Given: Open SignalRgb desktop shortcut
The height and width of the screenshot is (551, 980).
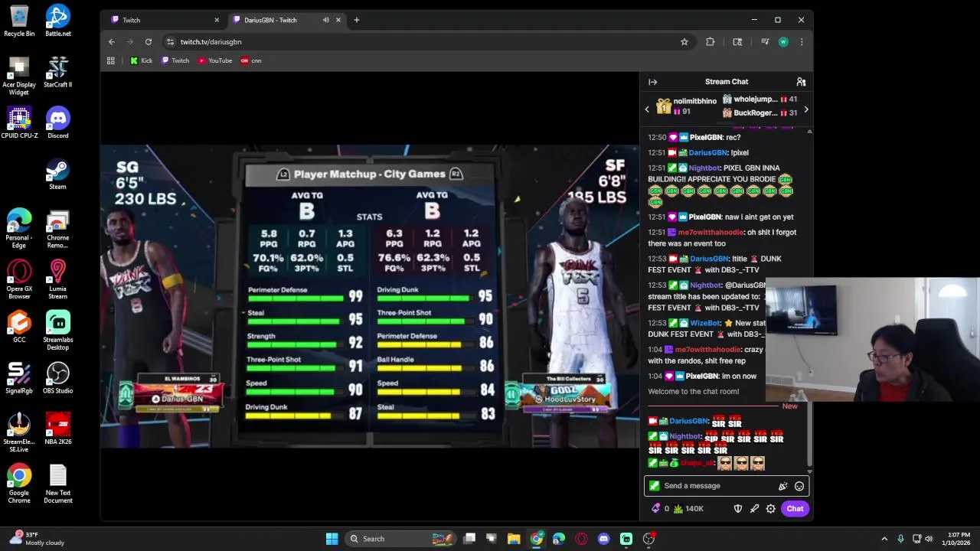Looking at the screenshot, I should tap(19, 377).
